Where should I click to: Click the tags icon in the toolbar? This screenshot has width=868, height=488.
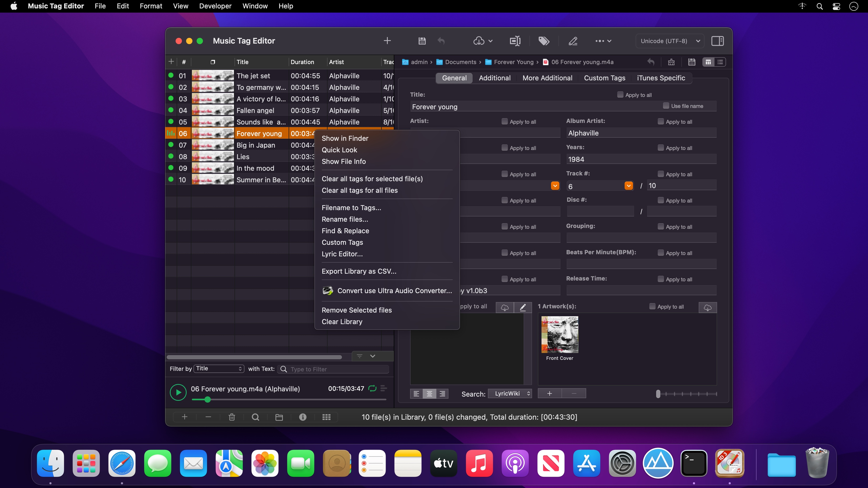pos(544,41)
